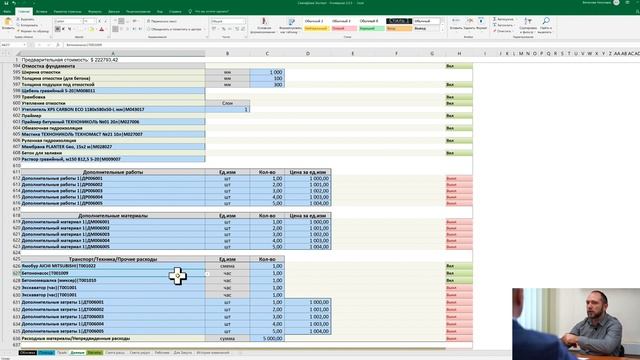Viewport: 640px width, 360px height.
Task: Click the Вкл toggle in row 594
Action: [x=459, y=66]
